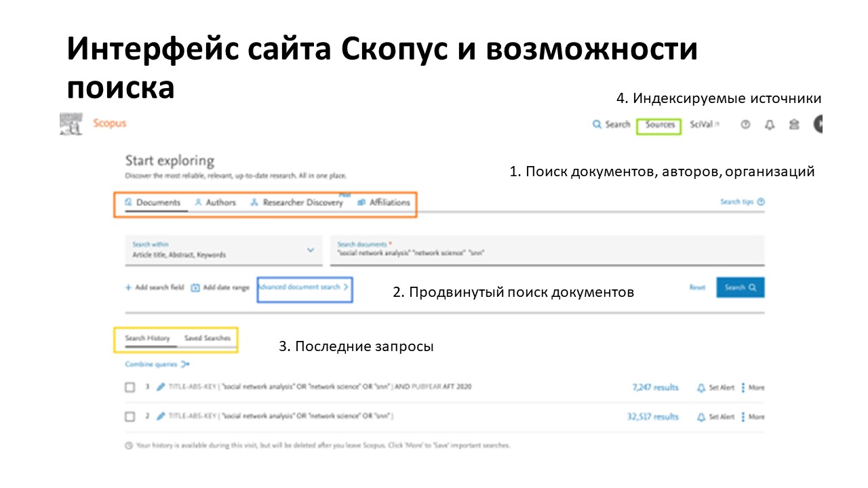Open Sources in the top navigation
868x488 pixels.
[660, 125]
